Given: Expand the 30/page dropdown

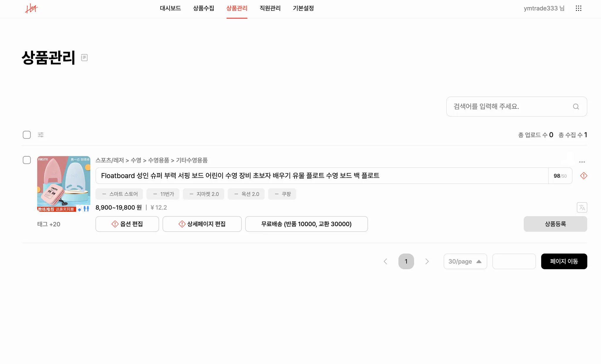Looking at the screenshot, I should click(x=465, y=261).
